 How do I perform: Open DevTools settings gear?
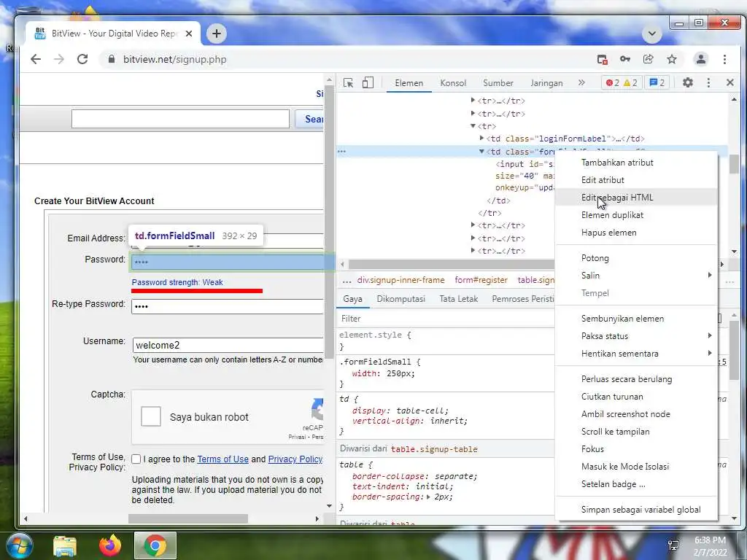687,83
